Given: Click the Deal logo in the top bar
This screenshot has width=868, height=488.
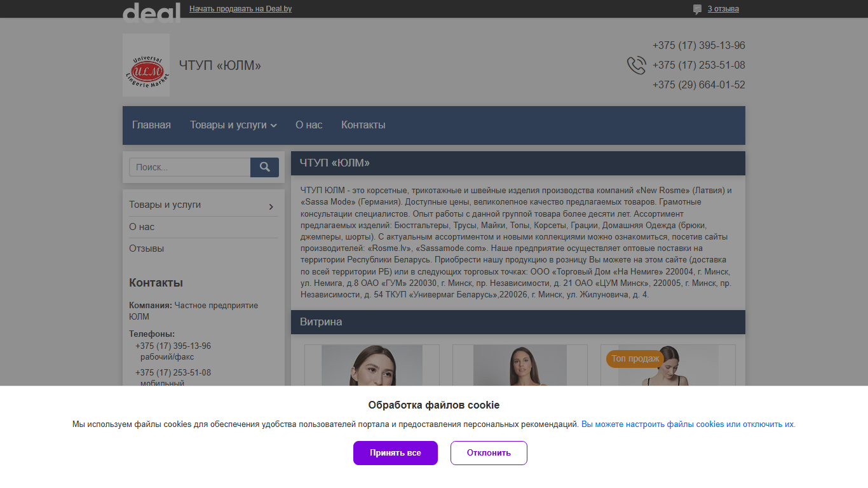Looking at the screenshot, I should [x=151, y=11].
